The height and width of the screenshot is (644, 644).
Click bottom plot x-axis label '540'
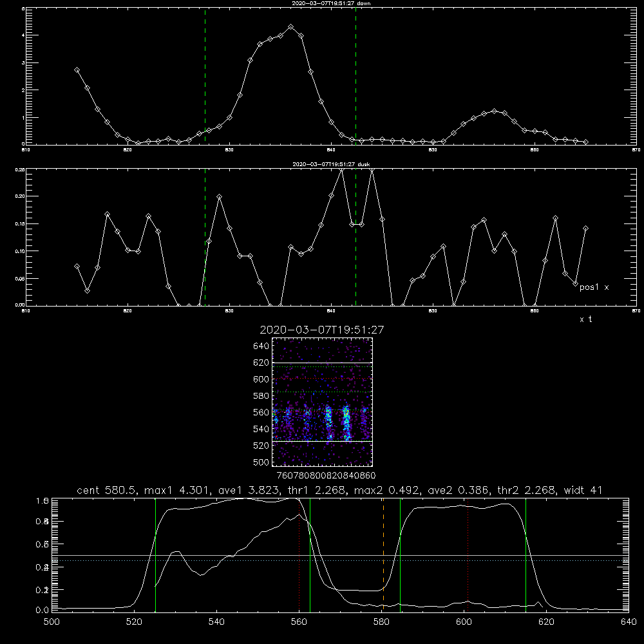coord(216,622)
